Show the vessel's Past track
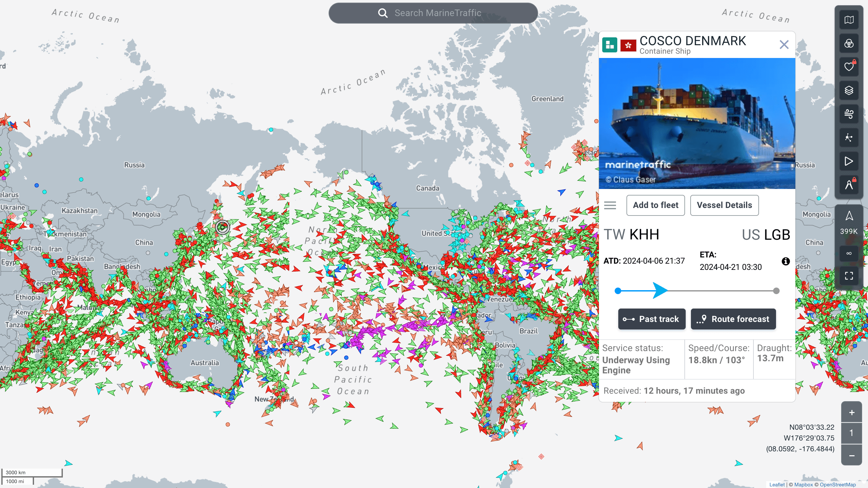868x488 pixels. [x=651, y=319]
